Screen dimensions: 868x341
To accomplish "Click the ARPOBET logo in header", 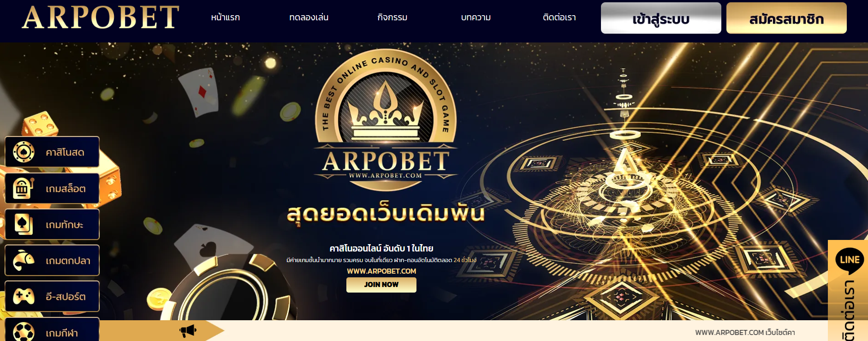I will tap(101, 18).
